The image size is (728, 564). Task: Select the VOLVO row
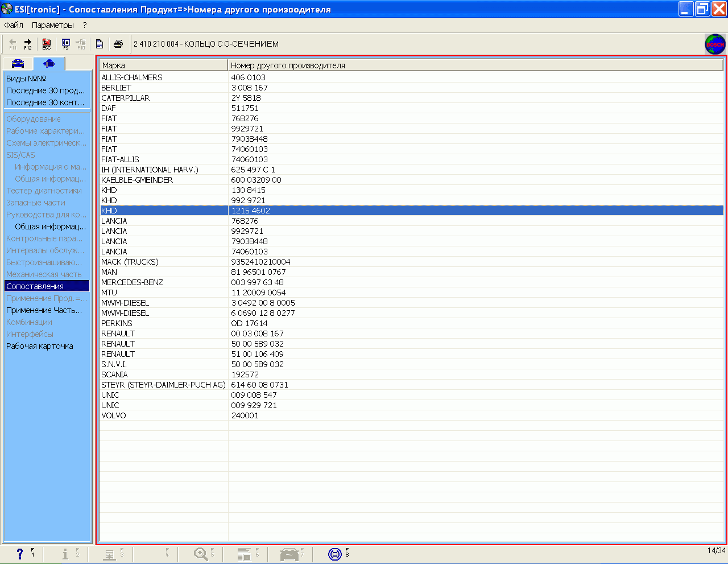click(x=412, y=415)
